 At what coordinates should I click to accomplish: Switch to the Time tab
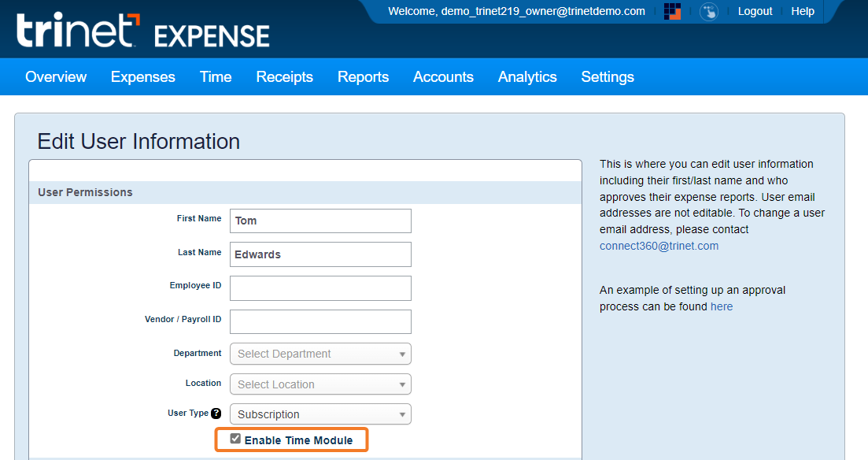coord(216,77)
